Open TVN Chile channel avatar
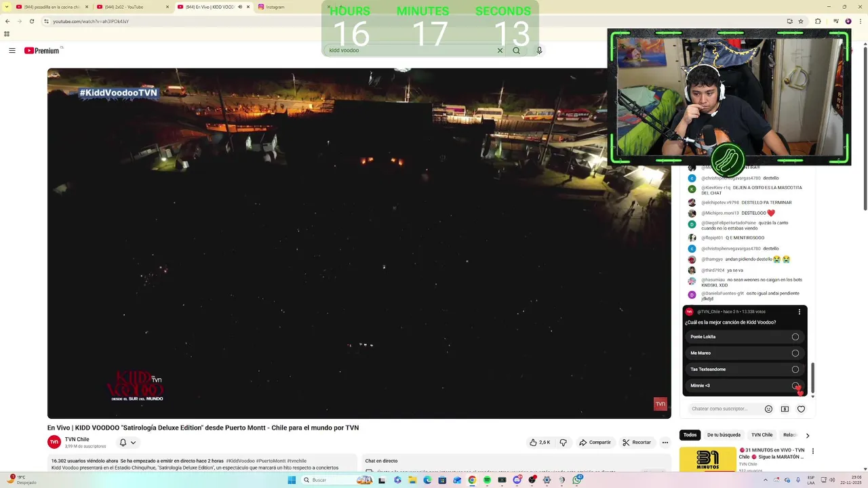 pos(54,443)
